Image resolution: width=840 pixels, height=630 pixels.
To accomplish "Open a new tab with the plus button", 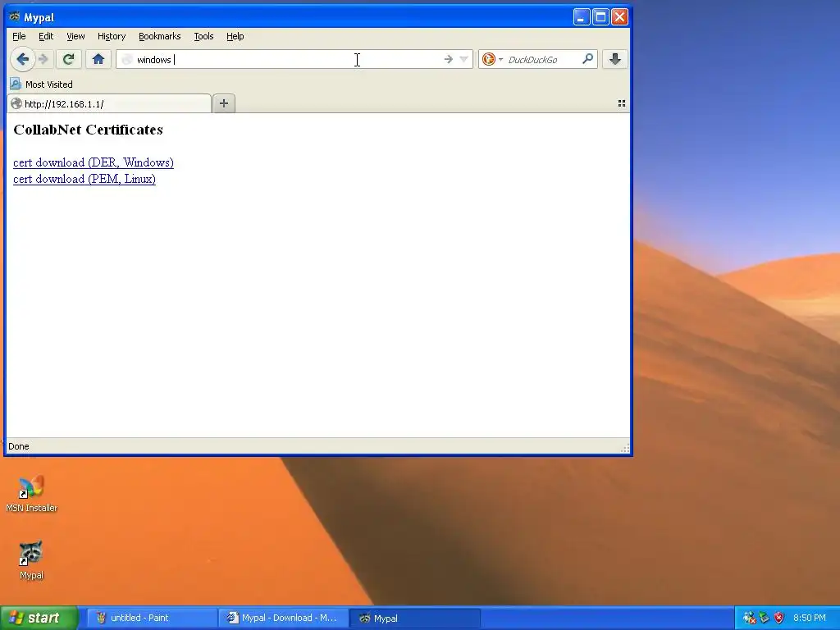I will point(224,103).
